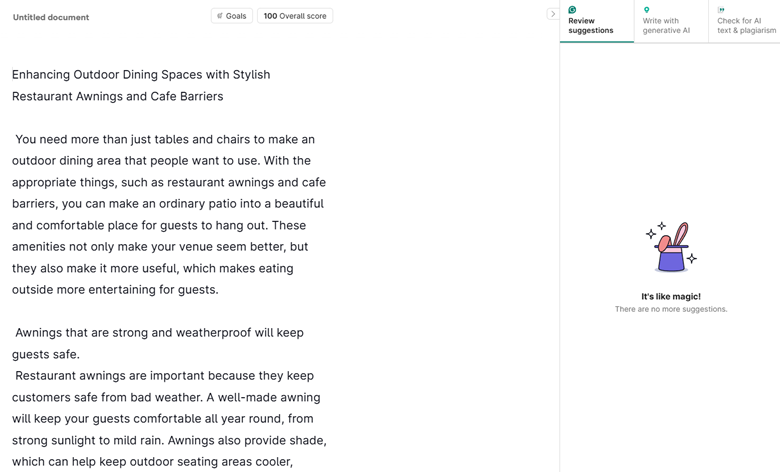Viewport: 780px width, 472px height.
Task: Click in the "You need more than just tables" line
Action: coord(165,140)
